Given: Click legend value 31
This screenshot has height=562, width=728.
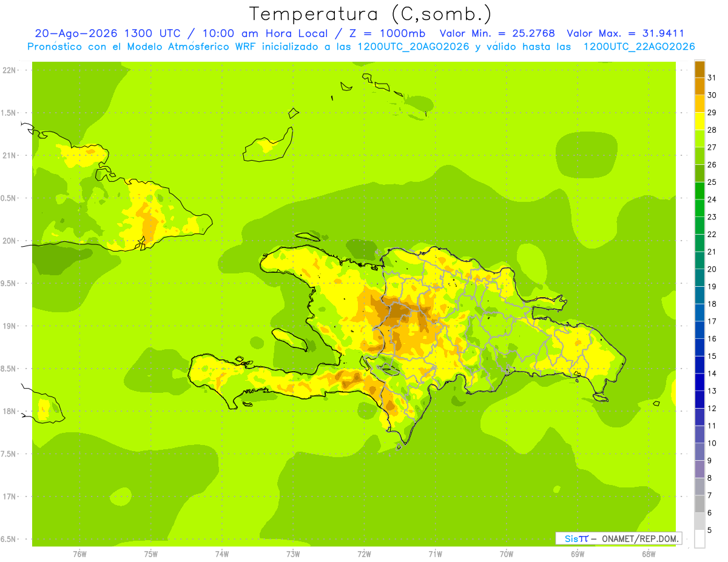Looking at the screenshot, I should 712,78.
